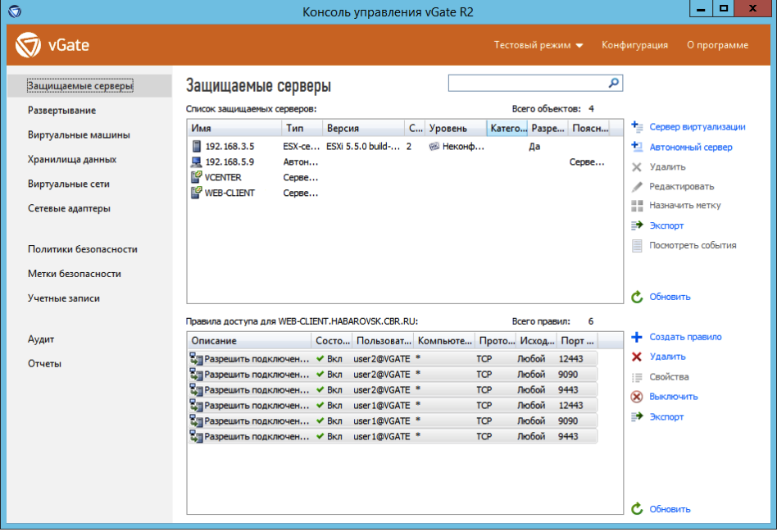Click the export icon for protected servers

[637, 225]
